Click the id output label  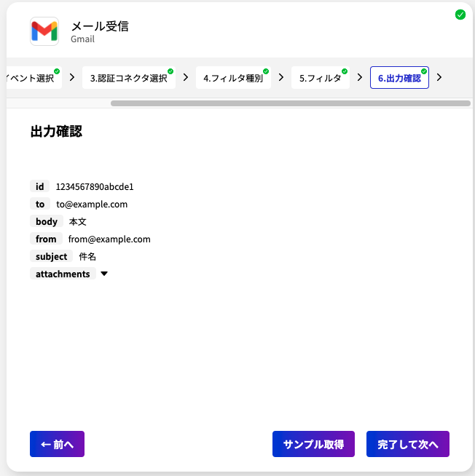(40, 186)
